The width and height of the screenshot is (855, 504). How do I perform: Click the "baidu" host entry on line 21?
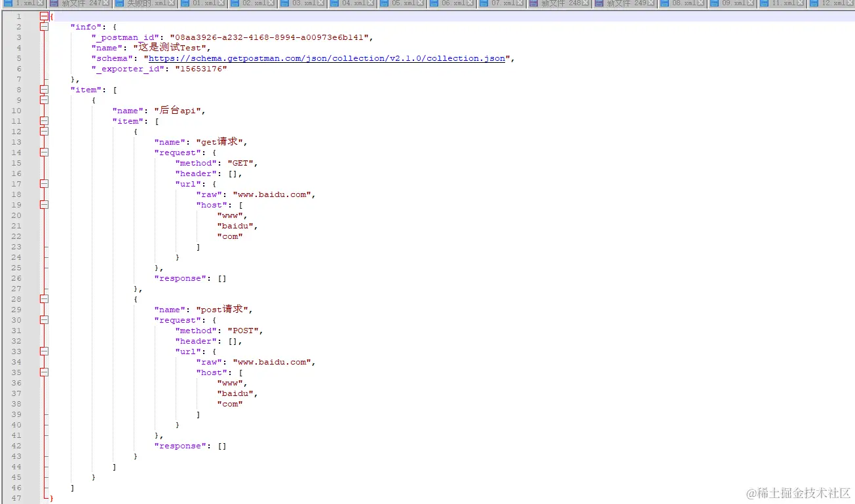point(235,226)
